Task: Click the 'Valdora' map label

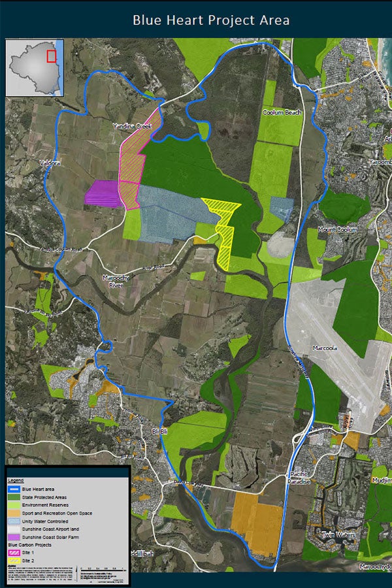Action: point(50,163)
